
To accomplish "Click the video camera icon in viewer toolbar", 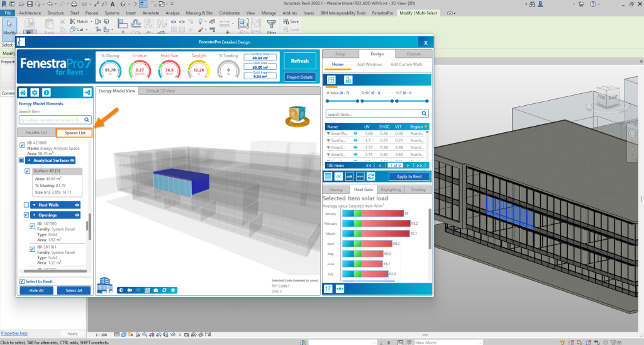I will (130, 290).
